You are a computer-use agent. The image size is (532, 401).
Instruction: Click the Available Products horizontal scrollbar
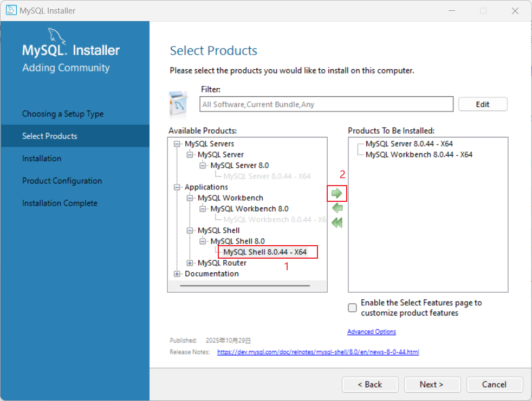[245, 286]
